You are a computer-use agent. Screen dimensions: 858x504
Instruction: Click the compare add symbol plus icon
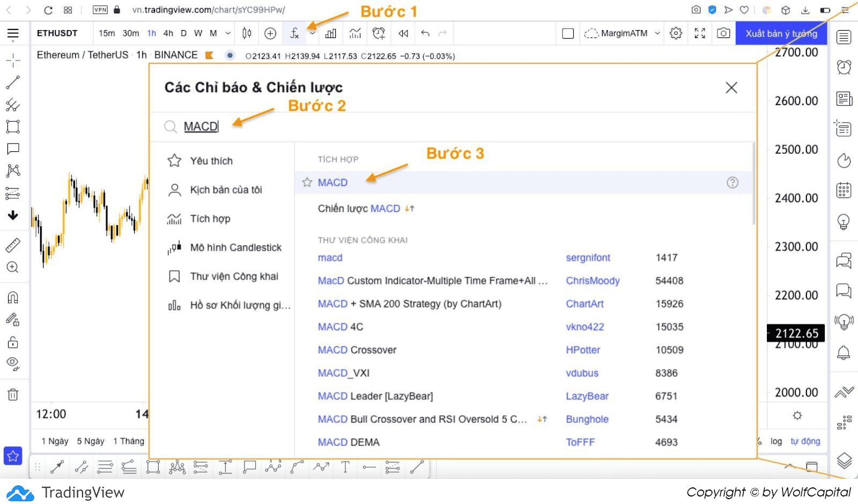[270, 33]
